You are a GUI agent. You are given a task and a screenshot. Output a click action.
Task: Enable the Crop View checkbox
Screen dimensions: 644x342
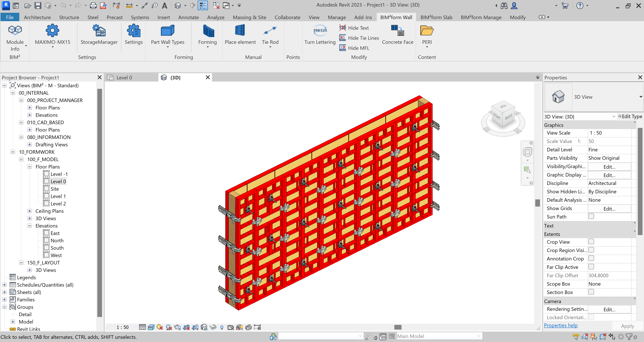tap(591, 241)
